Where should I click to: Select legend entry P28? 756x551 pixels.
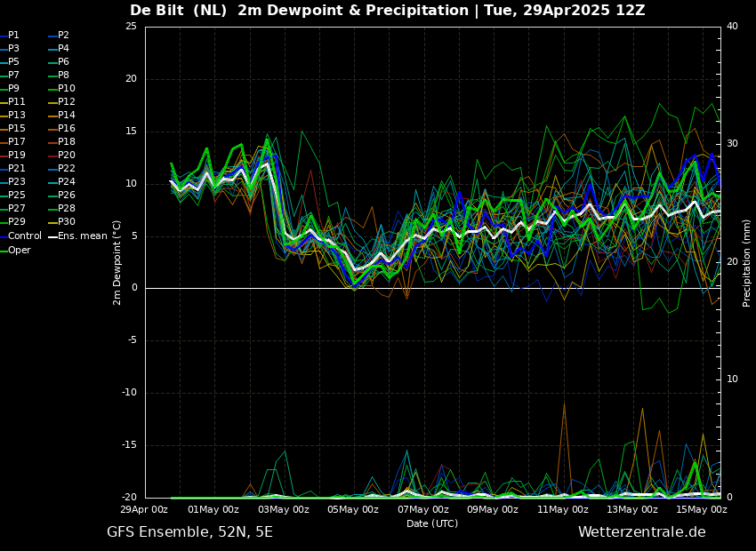coord(62,209)
